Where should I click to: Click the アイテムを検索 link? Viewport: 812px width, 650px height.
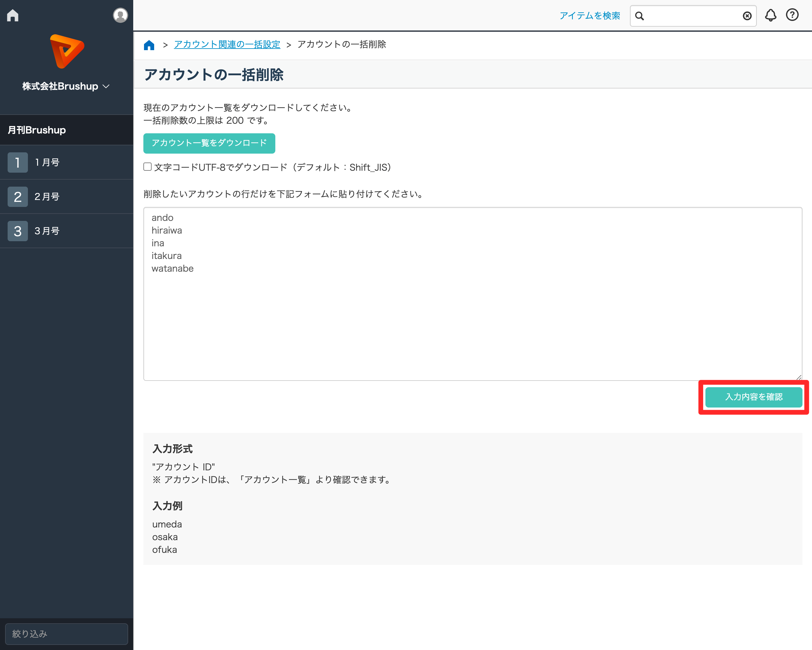click(589, 16)
